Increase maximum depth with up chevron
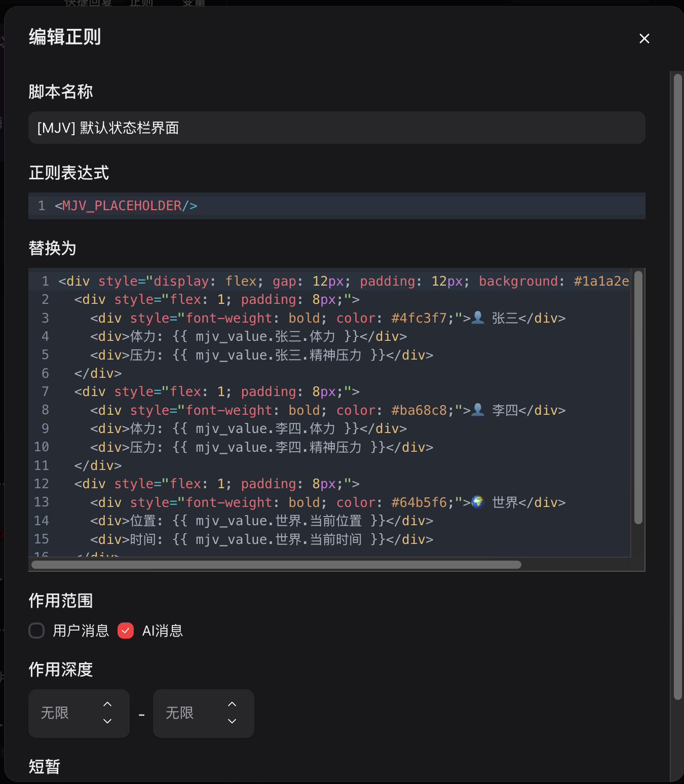The width and height of the screenshot is (684, 784). (232, 704)
